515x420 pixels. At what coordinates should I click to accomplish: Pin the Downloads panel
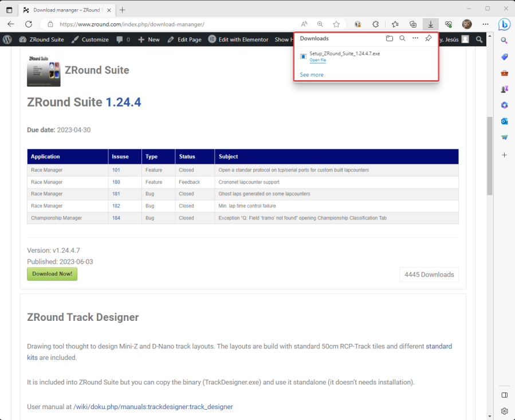pyautogui.click(x=428, y=38)
